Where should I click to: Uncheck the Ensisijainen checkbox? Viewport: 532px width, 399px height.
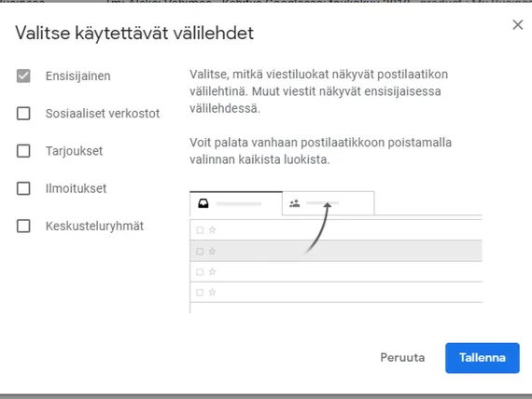[23, 76]
